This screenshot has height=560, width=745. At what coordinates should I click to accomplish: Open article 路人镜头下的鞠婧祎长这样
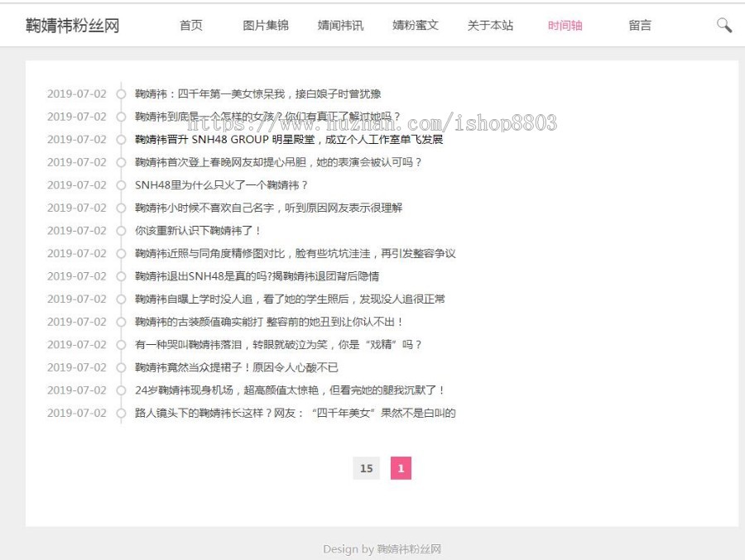pos(295,414)
